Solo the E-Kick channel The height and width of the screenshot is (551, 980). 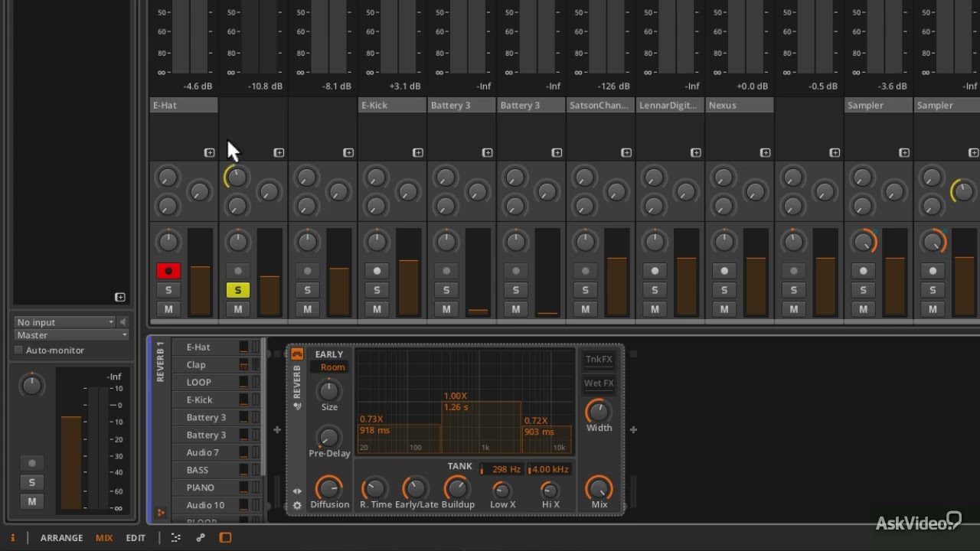tap(377, 290)
